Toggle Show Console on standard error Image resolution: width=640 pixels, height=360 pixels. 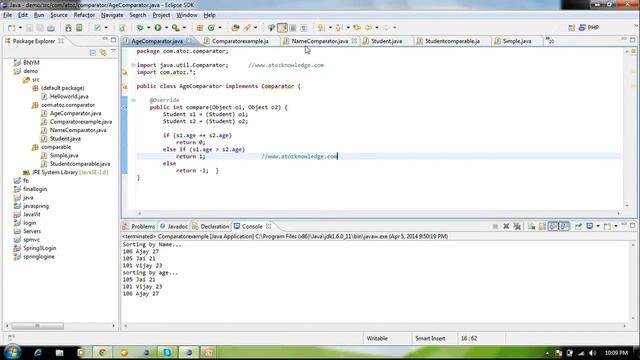click(564, 226)
